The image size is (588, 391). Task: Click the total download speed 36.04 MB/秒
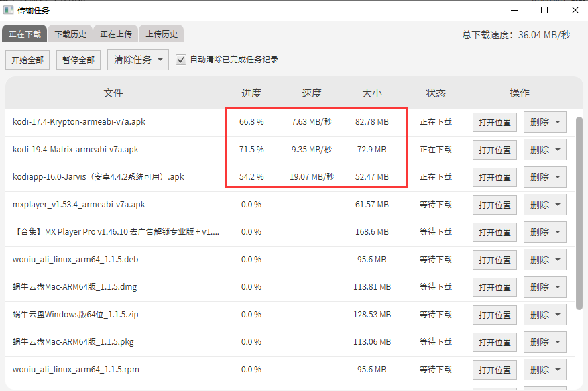click(544, 35)
